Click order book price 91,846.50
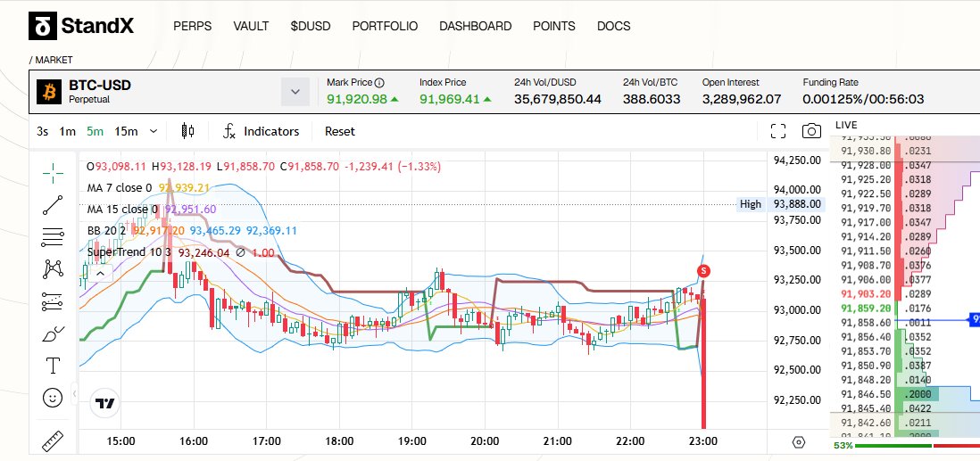980x461 pixels. pos(866,394)
